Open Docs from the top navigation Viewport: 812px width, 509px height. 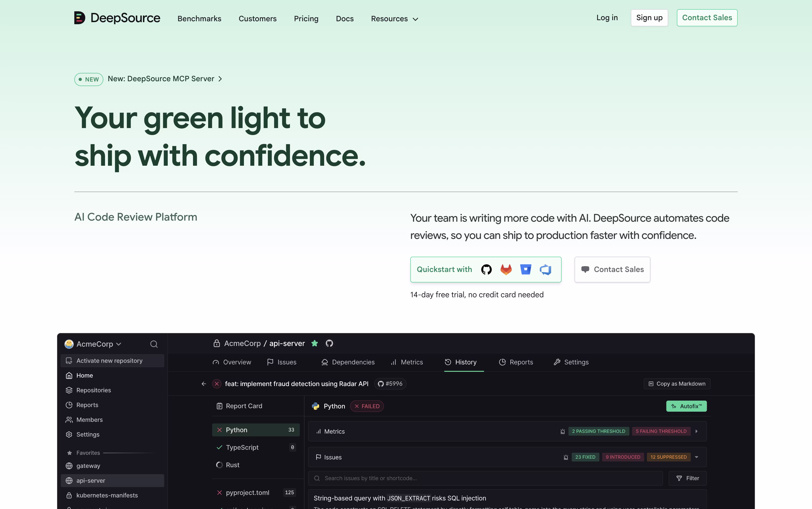(x=345, y=19)
